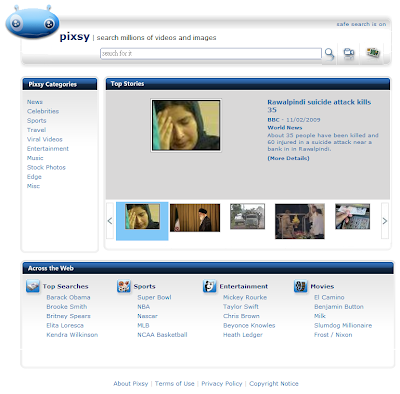Screen dimensions: 400x394
Task: Open the Frost / Nixon link
Action: point(333,335)
